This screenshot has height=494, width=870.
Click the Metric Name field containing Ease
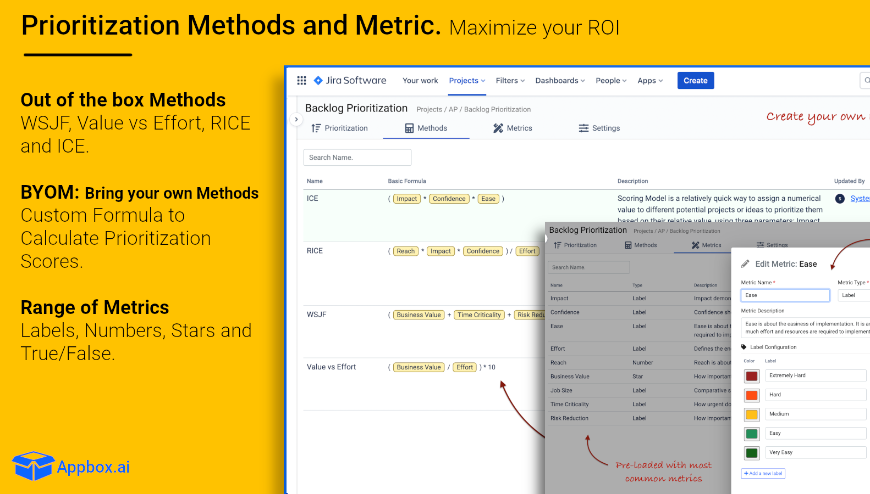coord(785,295)
